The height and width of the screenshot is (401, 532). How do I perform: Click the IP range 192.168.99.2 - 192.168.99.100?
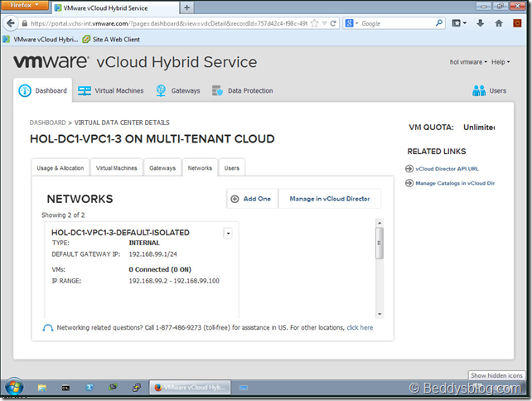[174, 281]
